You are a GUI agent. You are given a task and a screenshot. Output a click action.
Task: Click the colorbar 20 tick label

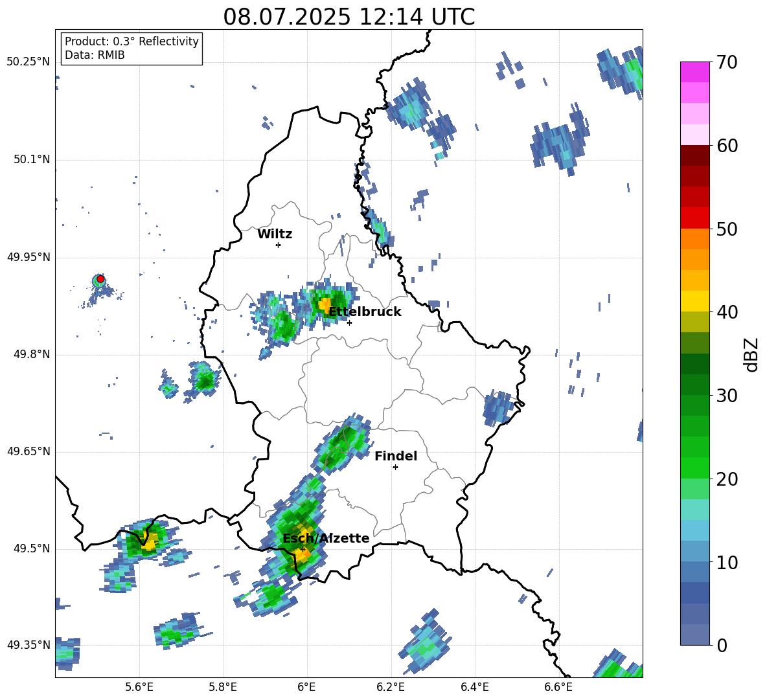[x=727, y=479]
